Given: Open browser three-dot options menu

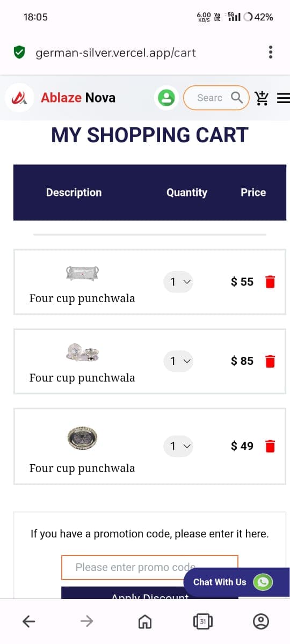Looking at the screenshot, I should [x=270, y=52].
